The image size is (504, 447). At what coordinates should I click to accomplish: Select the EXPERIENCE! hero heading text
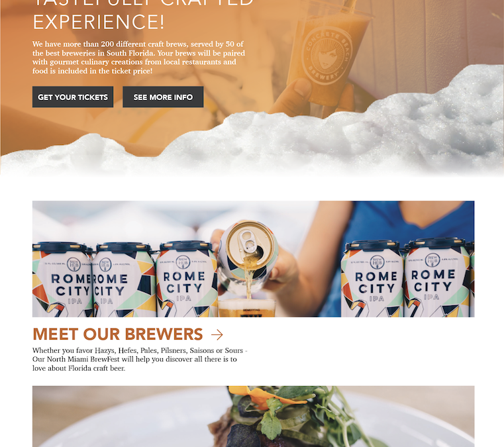point(99,22)
